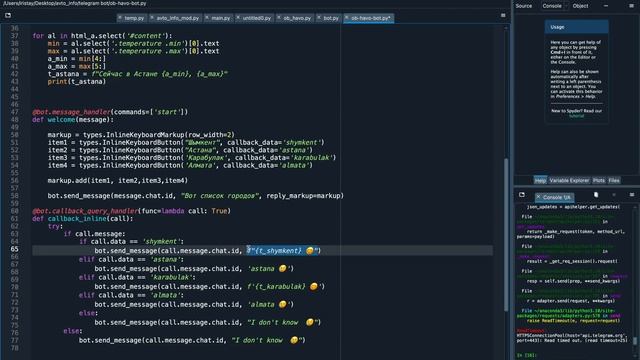Image resolution: width=640 pixels, height=360 pixels.
Task: Switch to the bot.py tab
Action: click(331, 18)
